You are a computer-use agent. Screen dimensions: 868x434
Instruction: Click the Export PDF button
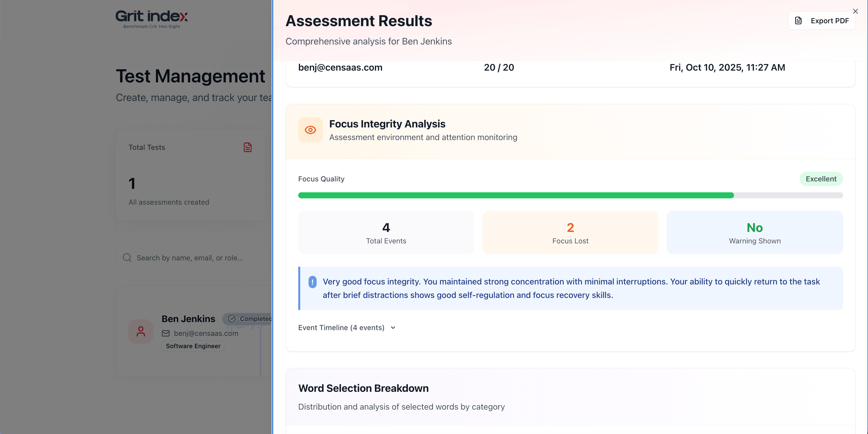tap(821, 21)
